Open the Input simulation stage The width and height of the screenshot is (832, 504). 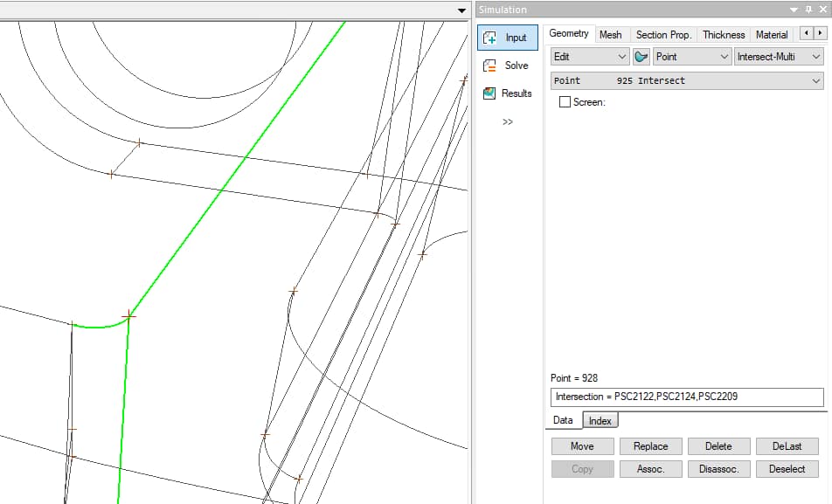coord(507,38)
